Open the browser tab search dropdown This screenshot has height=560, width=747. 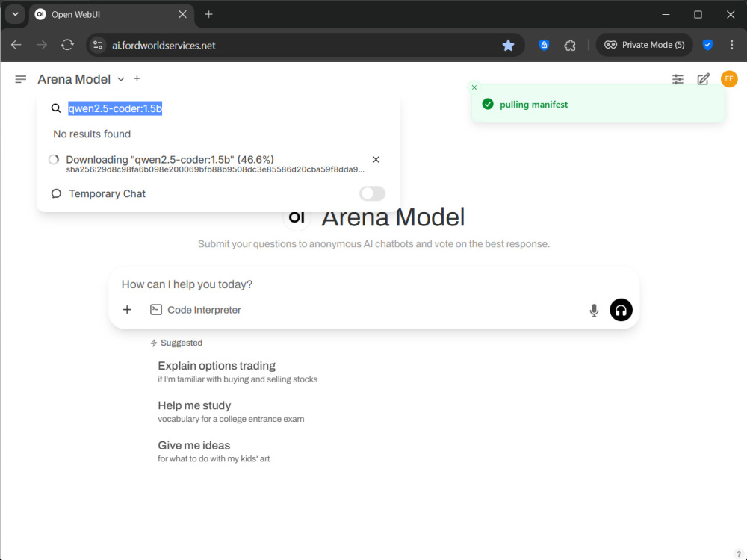pyautogui.click(x=15, y=14)
